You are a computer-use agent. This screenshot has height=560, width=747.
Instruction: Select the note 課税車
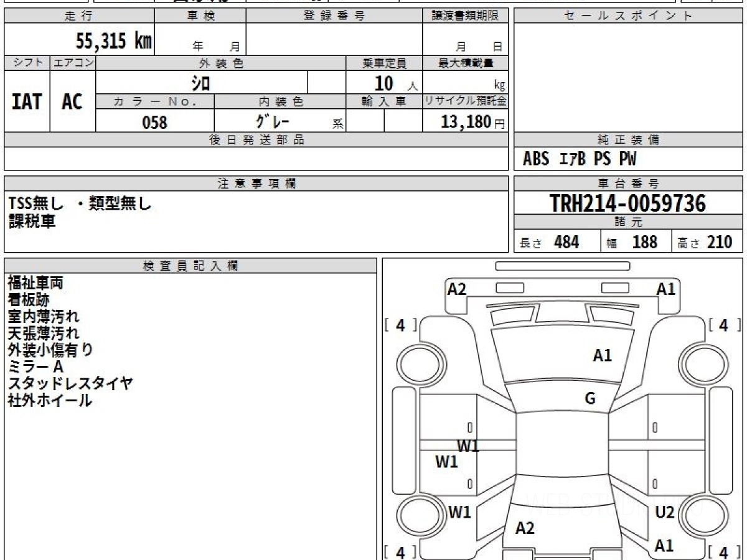point(32,221)
